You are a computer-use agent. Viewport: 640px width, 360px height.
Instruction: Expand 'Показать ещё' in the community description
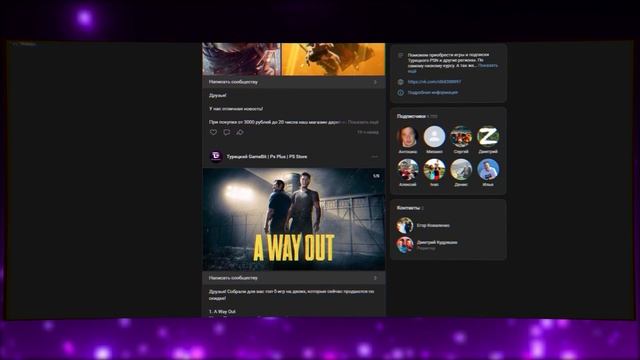pyautogui.click(x=488, y=65)
